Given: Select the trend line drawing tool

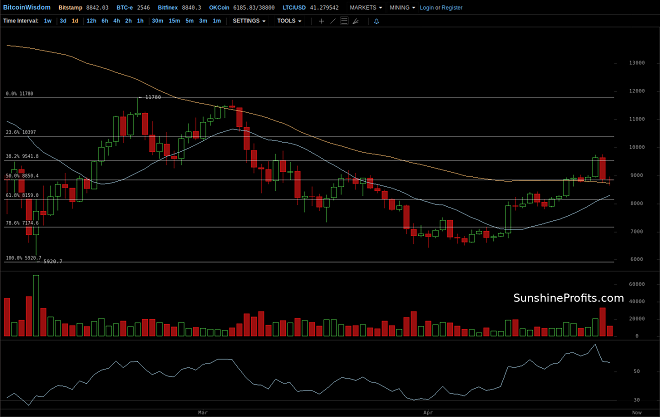Looking at the screenshot, I should click(333, 21).
